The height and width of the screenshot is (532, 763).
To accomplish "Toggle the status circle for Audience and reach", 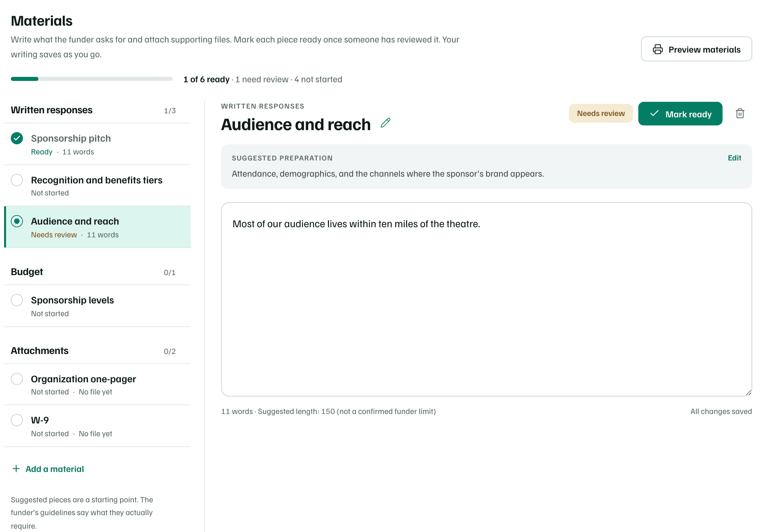I will [x=17, y=221].
